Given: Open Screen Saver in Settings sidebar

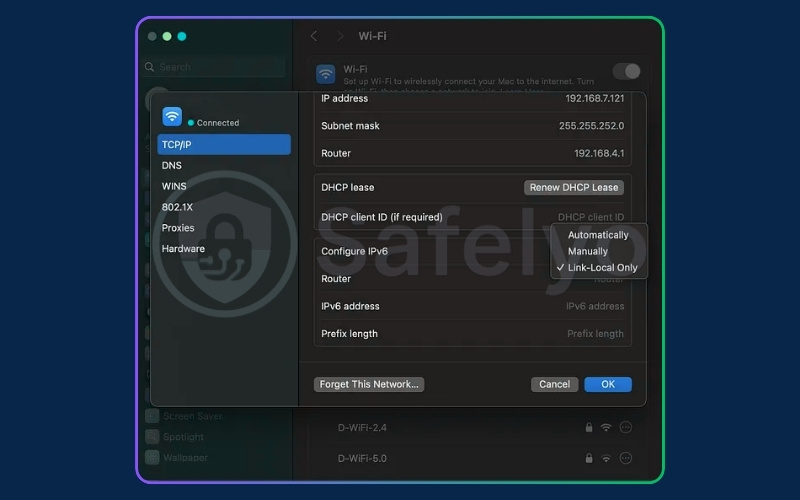Looking at the screenshot, I should (x=193, y=416).
